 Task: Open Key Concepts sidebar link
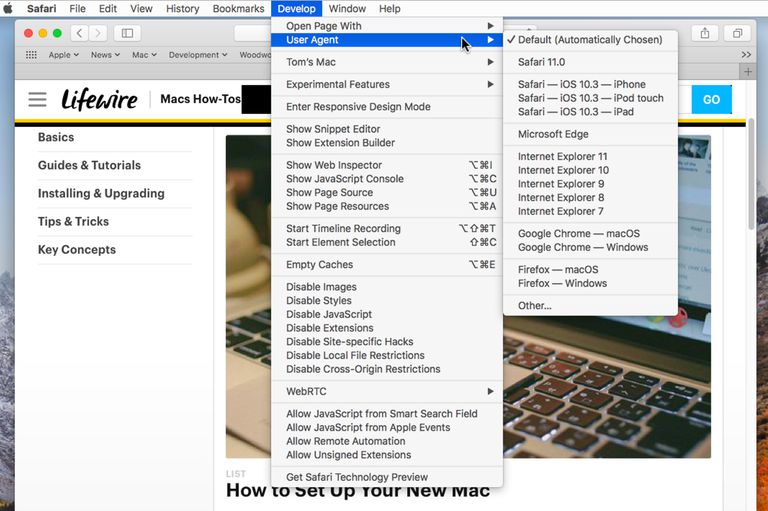click(77, 250)
